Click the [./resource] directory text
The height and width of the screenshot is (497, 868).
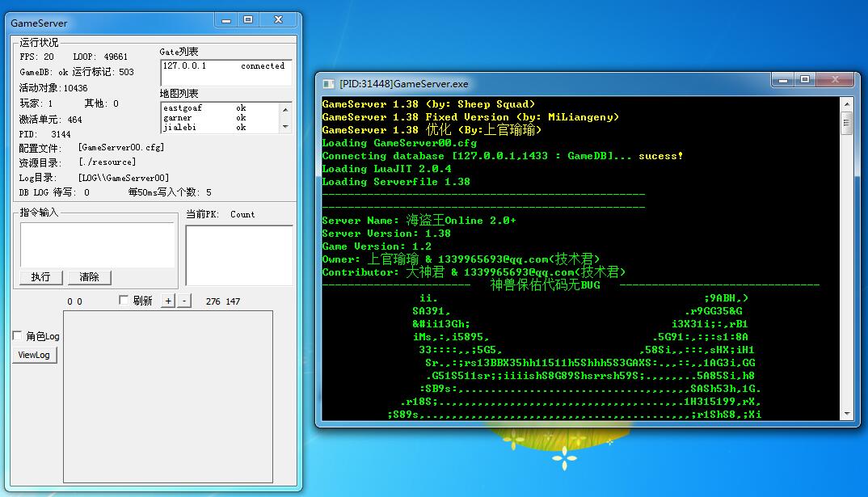coord(107,162)
